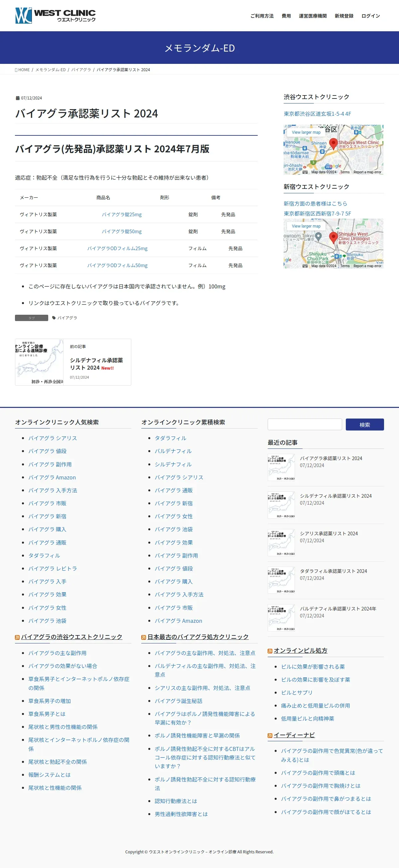Screen dimensions: 399x868
Task: Open イーディーナビ feed heading
Action: pos(294,735)
